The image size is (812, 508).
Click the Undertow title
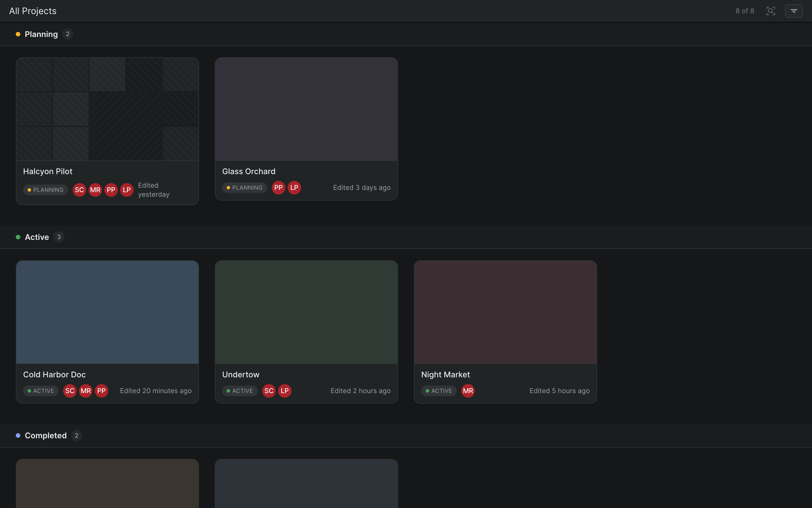tap(240, 375)
